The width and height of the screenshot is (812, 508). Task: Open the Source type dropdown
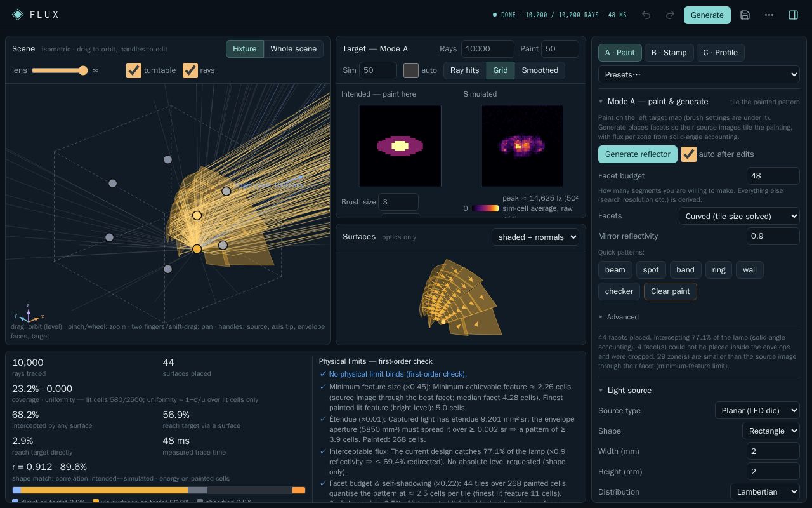point(757,411)
